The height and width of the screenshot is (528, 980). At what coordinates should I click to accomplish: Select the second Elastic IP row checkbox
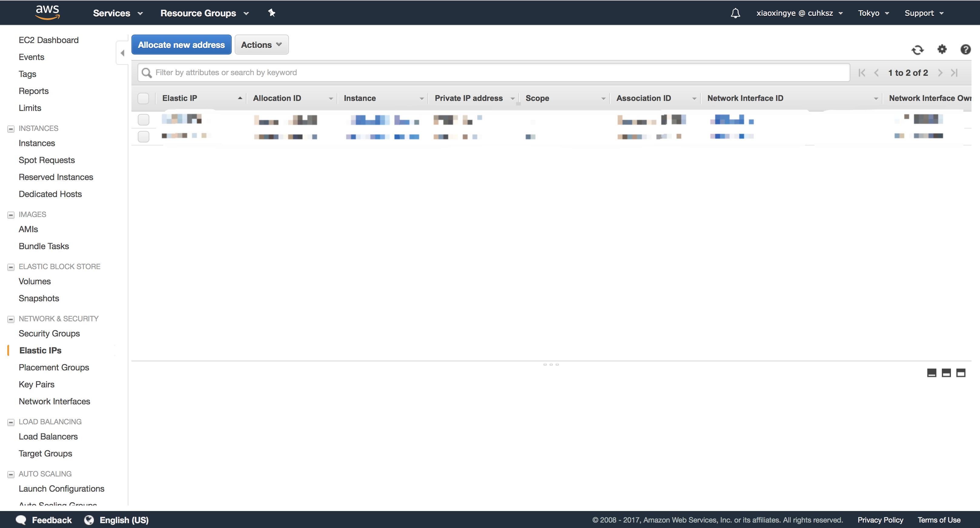pyautogui.click(x=143, y=136)
